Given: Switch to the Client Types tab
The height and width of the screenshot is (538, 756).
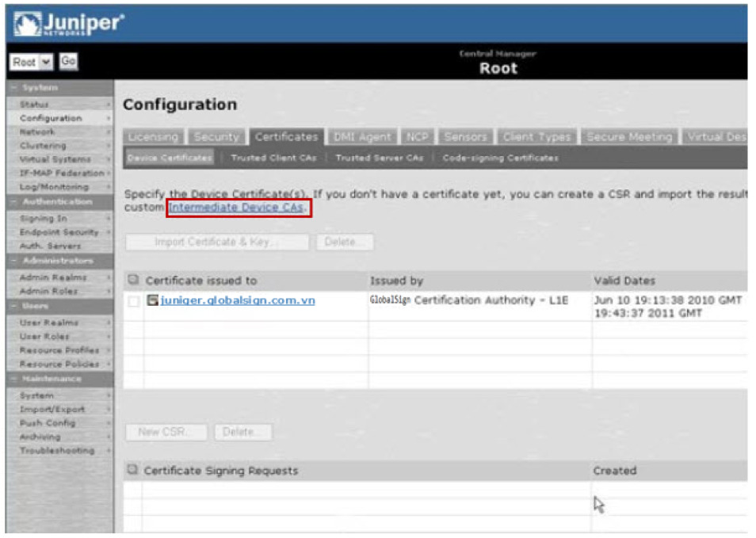Looking at the screenshot, I should point(537,137).
